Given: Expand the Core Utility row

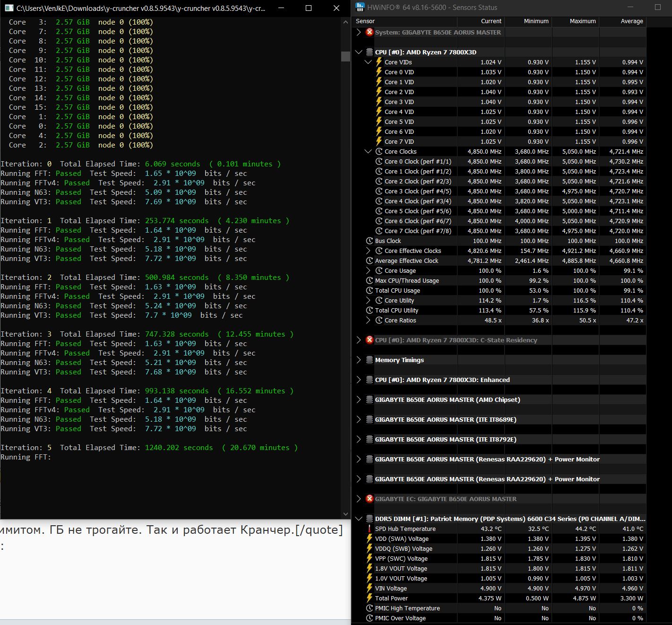Looking at the screenshot, I should (368, 300).
